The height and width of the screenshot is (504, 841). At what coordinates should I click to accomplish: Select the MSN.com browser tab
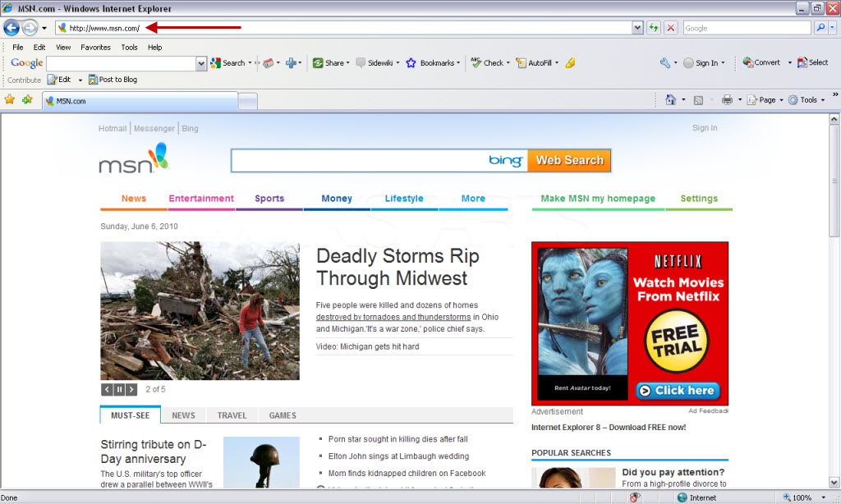coord(140,101)
